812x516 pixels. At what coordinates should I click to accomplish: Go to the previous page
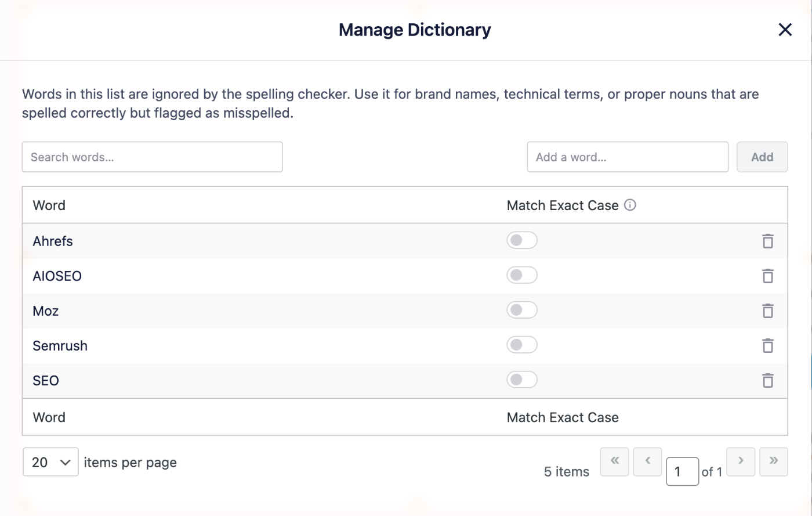click(x=648, y=461)
